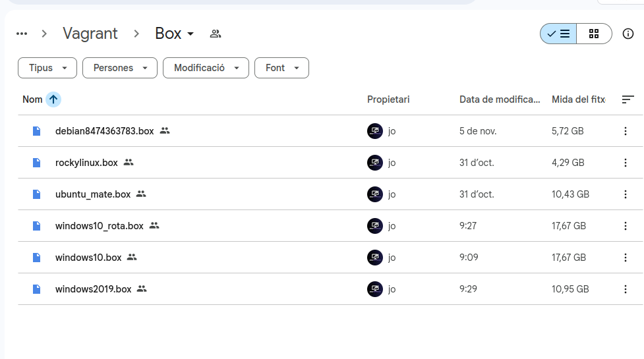Viewport: 644px width, 359px height.
Task: Click the Propietari column header
Action: pyautogui.click(x=388, y=99)
